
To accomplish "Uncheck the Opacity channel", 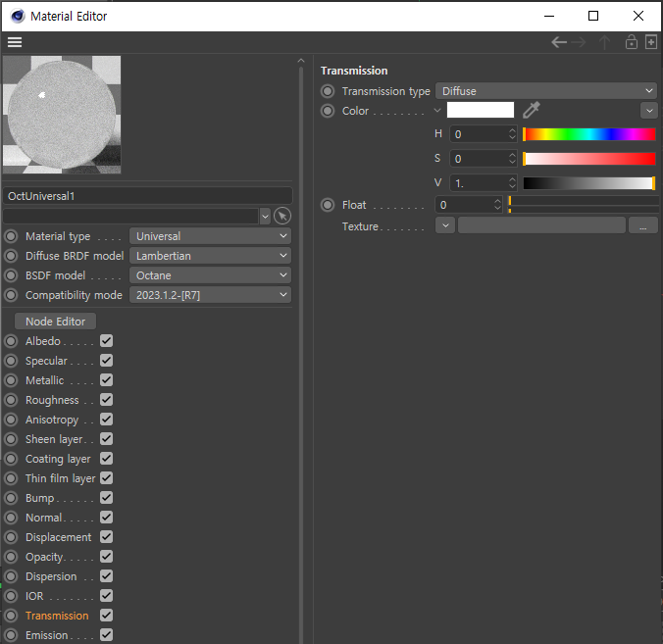I will pyautogui.click(x=107, y=557).
